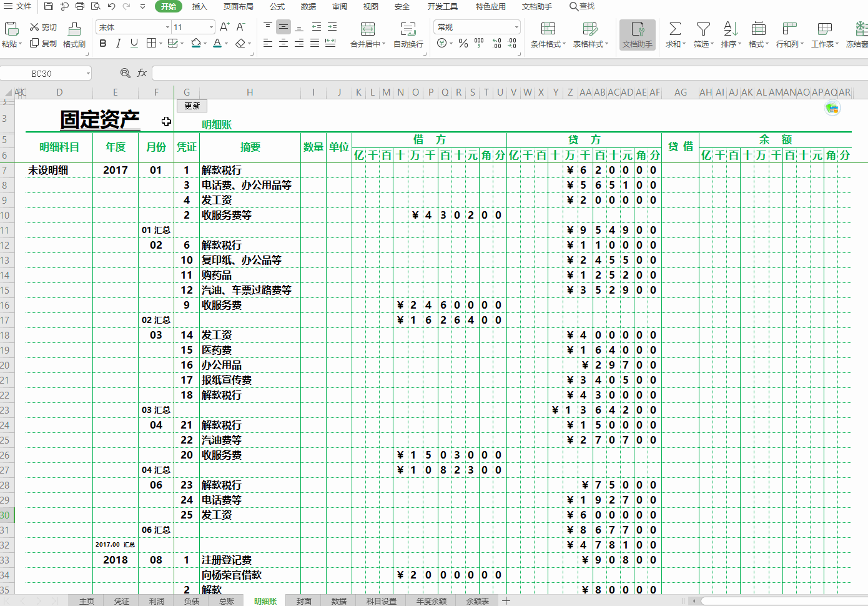Image resolution: width=868 pixels, height=606 pixels.
Task: Click the 自动换行 wrap text button
Action: pyautogui.click(x=408, y=35)
